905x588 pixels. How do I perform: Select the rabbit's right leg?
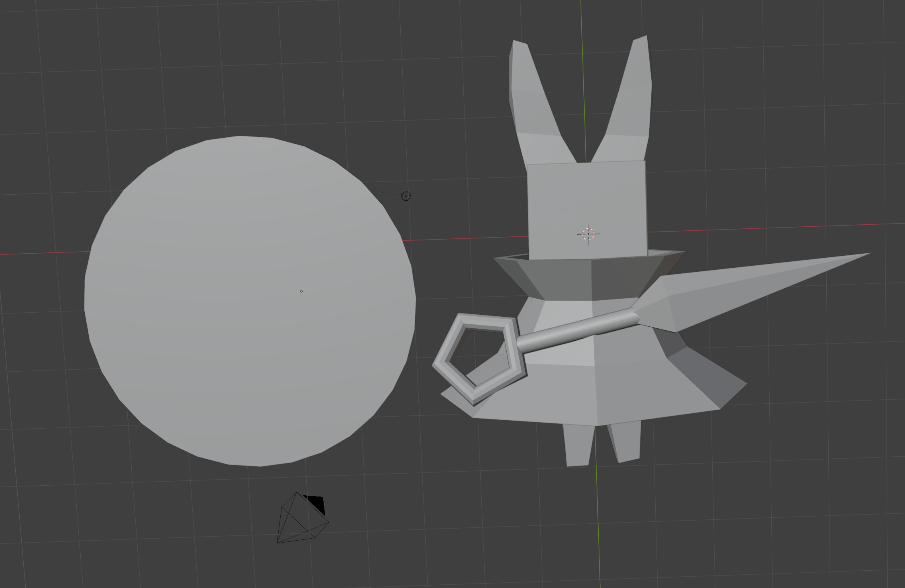626,442
